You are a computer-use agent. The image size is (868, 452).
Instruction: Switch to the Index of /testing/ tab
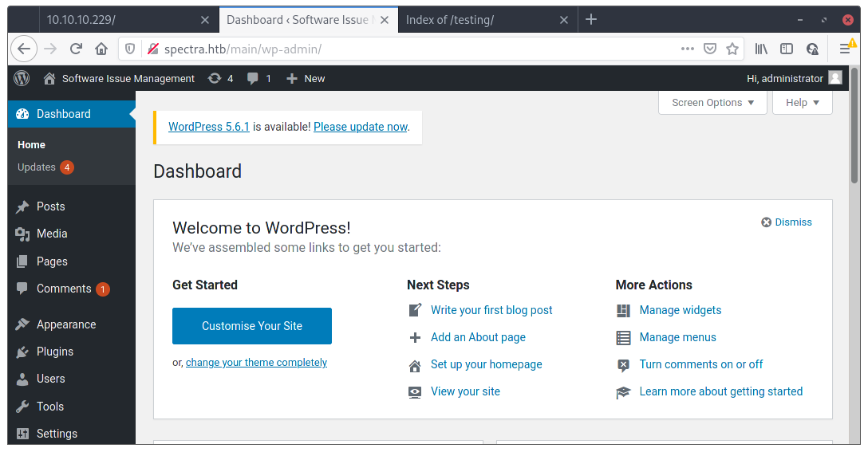tap(479, 20)
